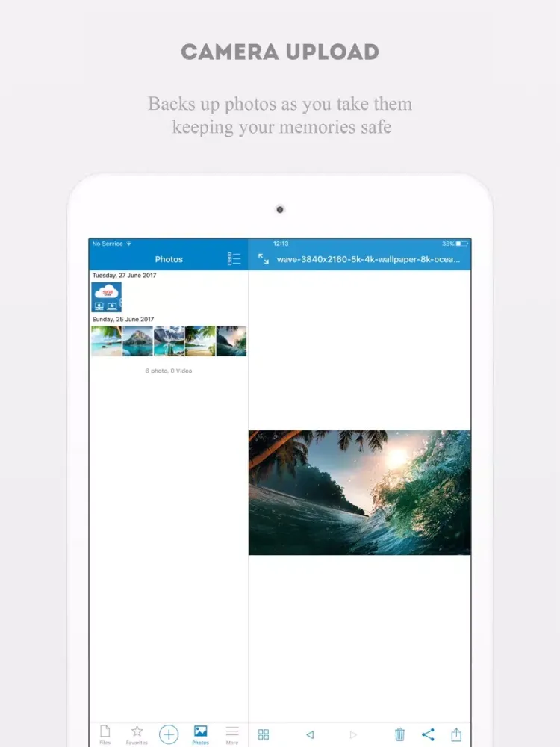Go to next photo arrow

(x=353, y=734)
